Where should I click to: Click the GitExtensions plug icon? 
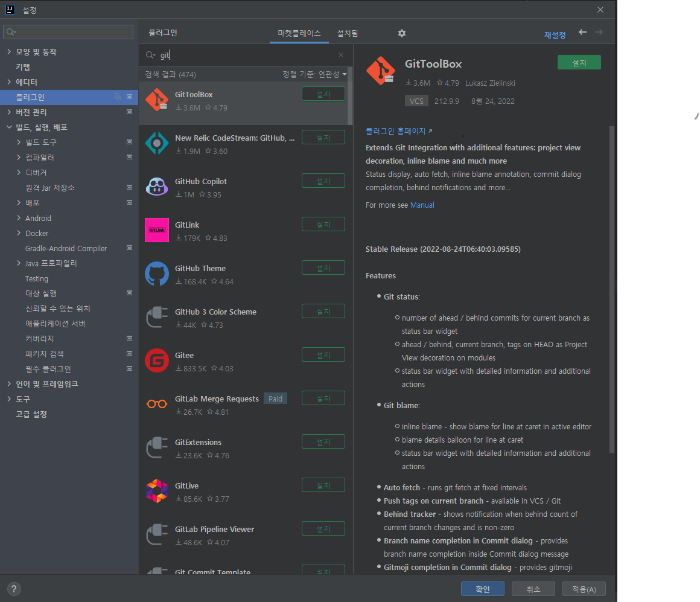point(157,447)
